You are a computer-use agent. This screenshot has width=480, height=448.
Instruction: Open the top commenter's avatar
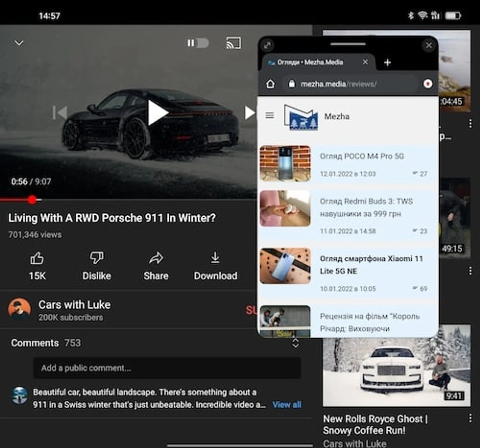point(19,396)
